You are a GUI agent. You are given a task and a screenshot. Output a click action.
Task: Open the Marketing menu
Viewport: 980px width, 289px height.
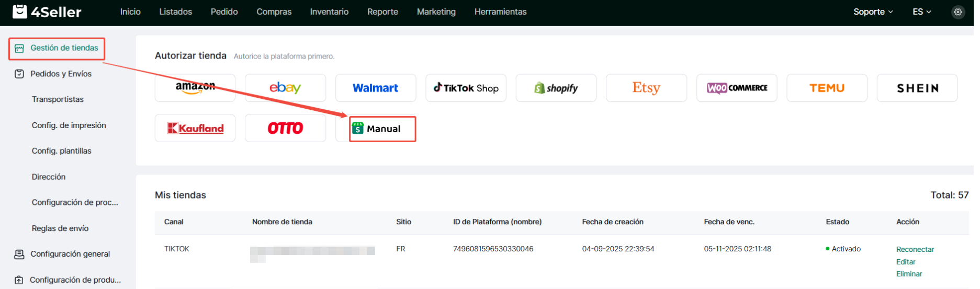436,11
